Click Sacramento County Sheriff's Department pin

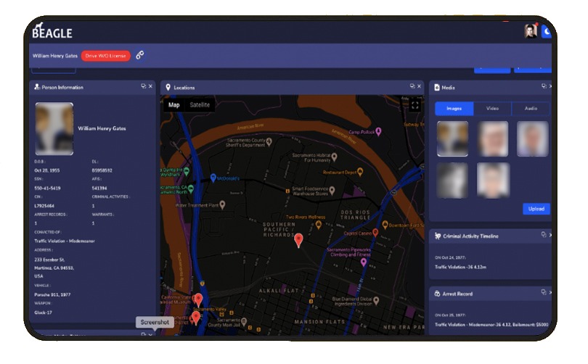click(269, 141)
